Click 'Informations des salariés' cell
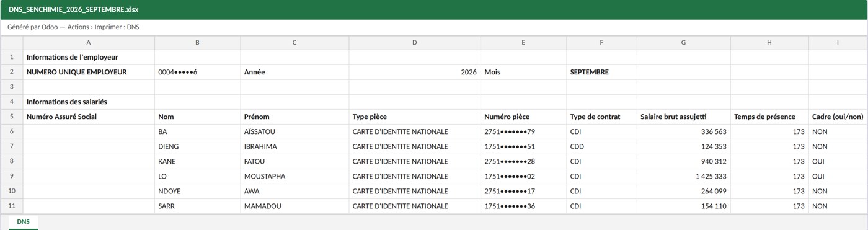 (x=89, y=102)
